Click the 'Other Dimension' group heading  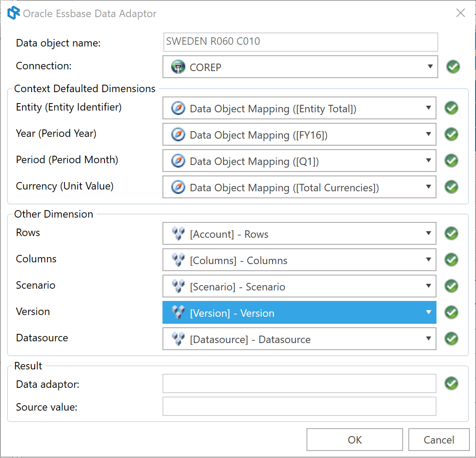click(x=54, y=214)
